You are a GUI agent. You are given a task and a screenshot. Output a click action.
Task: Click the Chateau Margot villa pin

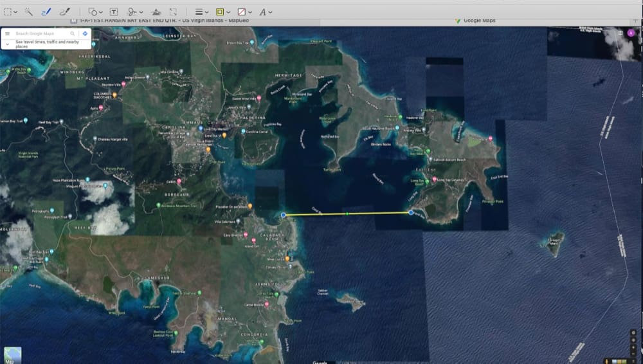pos(95,139)
